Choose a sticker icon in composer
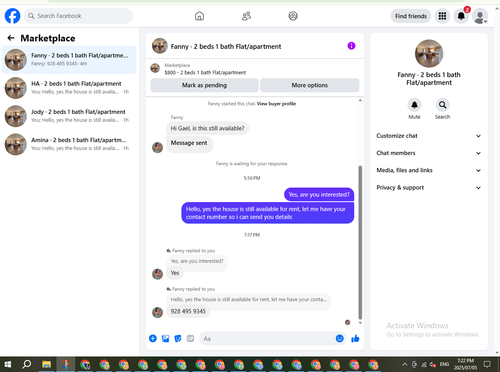 [178, 339]
